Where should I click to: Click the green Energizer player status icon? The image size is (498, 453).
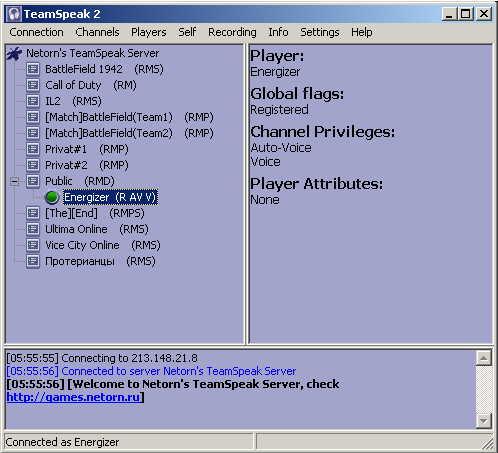coord(52,197)
